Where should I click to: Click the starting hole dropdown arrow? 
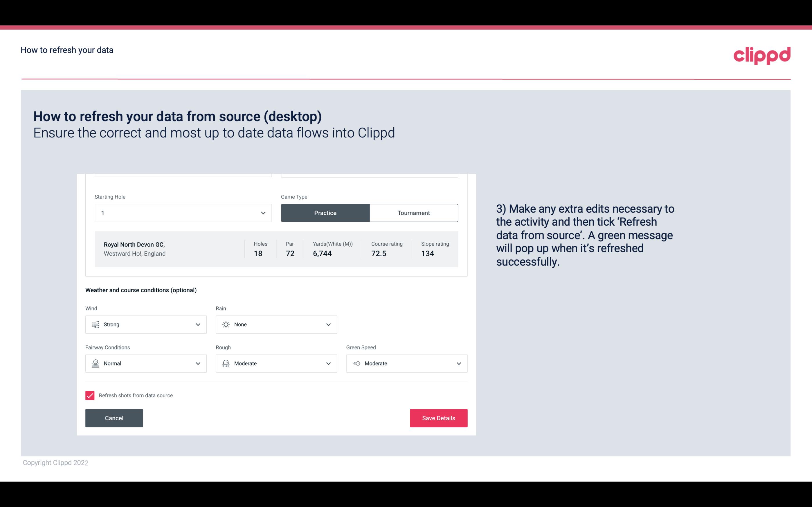[x=262, y=212]
